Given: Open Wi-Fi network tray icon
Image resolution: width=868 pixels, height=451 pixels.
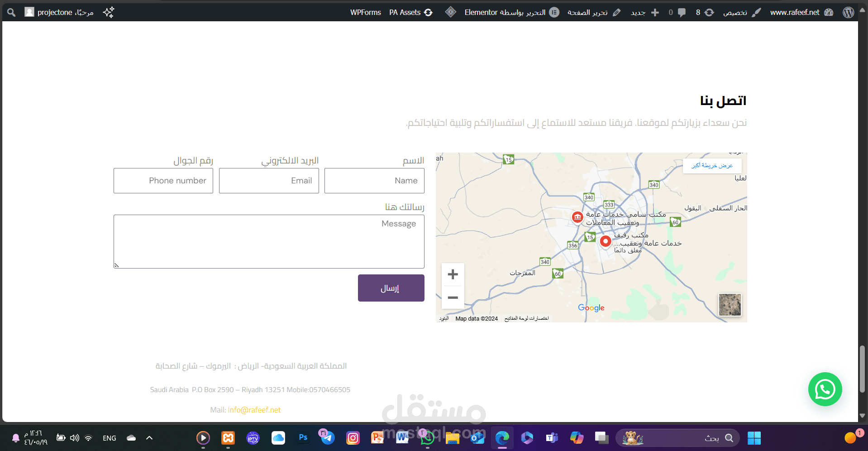Looking at the screenshot, I should click(89, 438).
